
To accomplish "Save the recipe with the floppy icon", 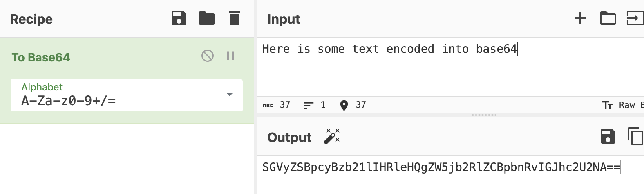I will pyautogui.click(x=179, y=18).
